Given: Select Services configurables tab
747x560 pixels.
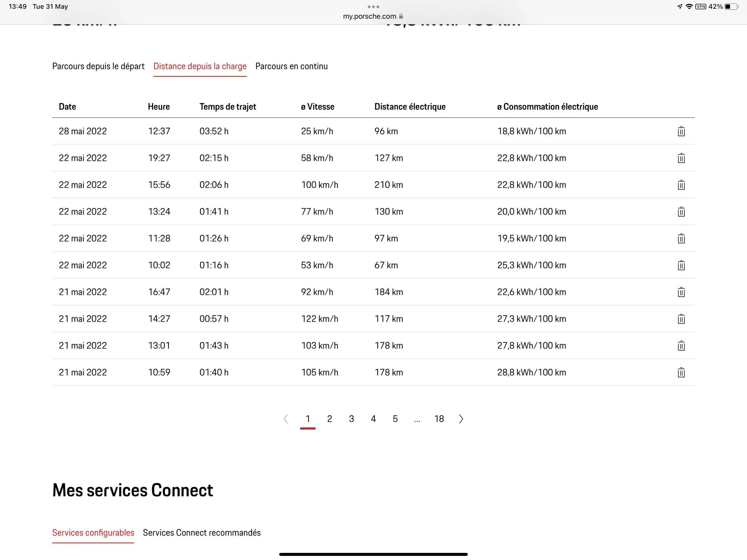Looking at the screenshot, I should click(x=93, y=533).
